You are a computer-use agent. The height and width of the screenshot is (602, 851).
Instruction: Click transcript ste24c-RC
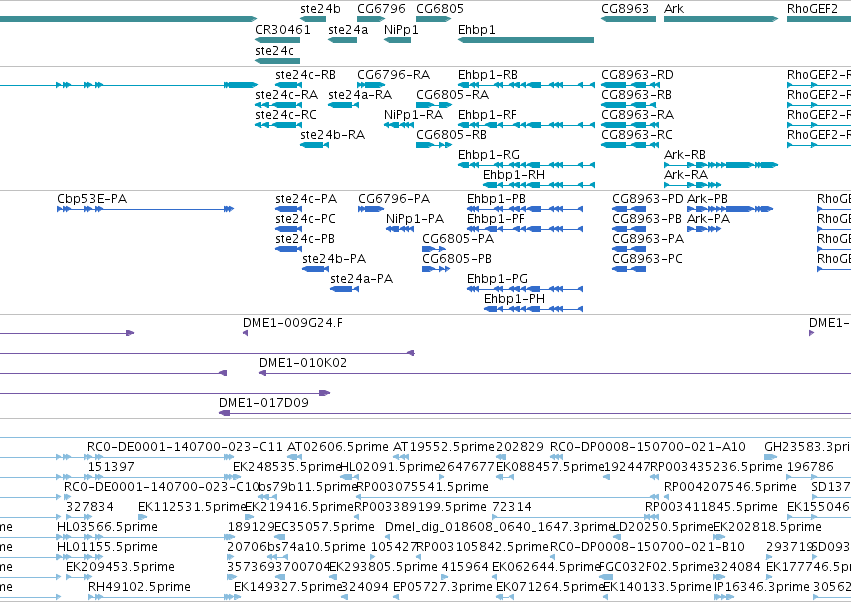[x=286, y=115]
